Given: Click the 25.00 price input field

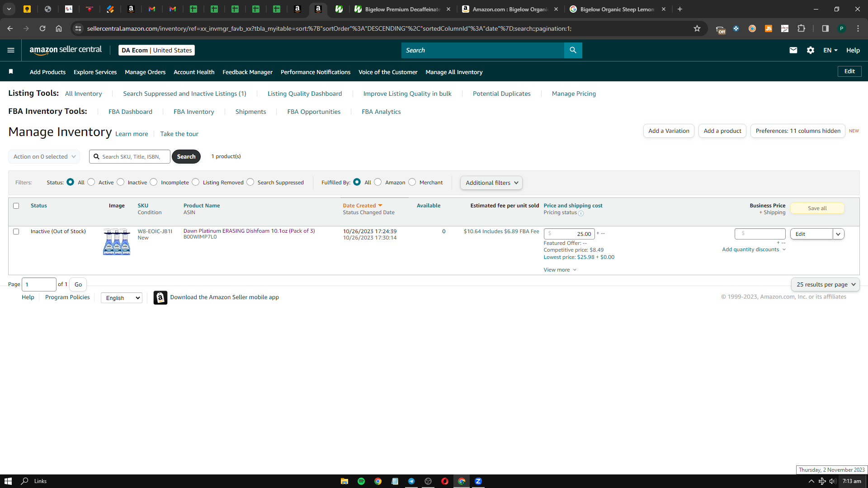Looking at the screenshot, I should click(569, 234).
